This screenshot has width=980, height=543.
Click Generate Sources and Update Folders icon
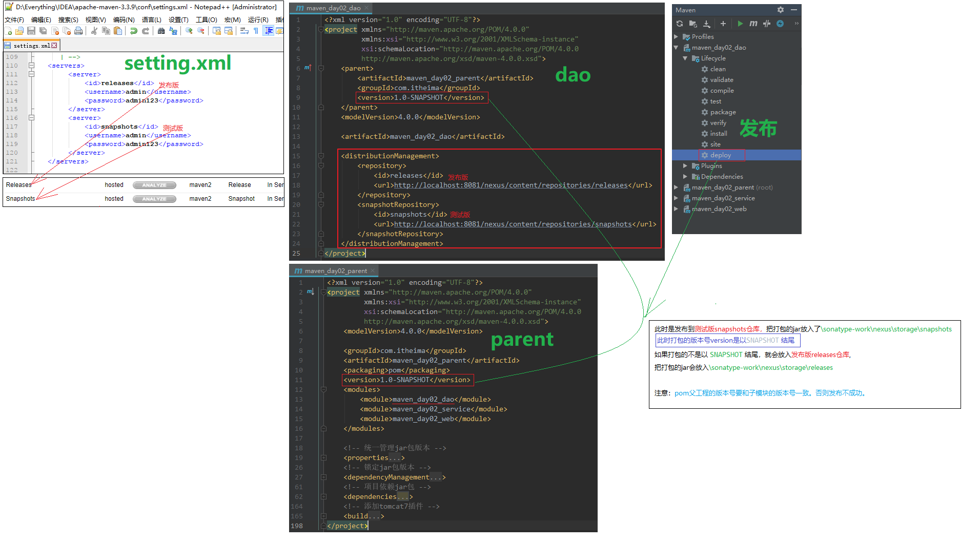coord(693,24)
